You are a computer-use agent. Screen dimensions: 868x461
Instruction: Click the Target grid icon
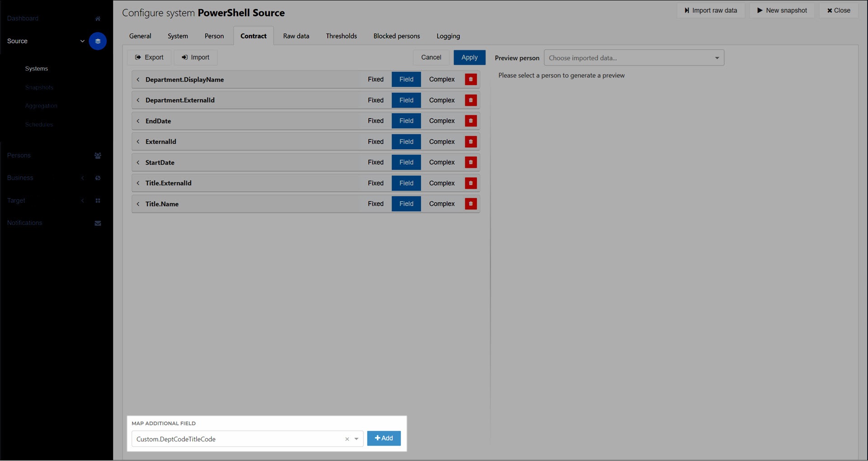click(98, 201)
